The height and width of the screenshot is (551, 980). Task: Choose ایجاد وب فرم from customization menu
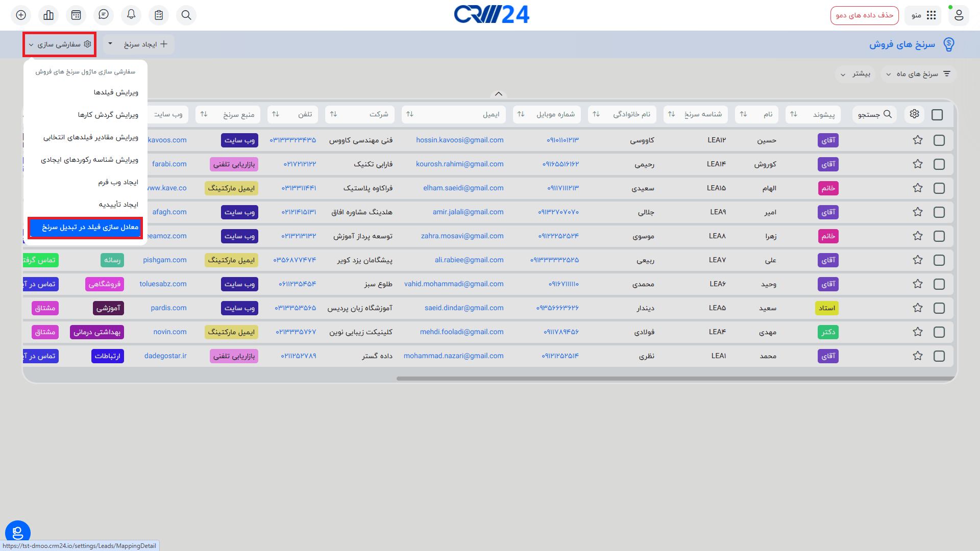[x=118, y=182]
